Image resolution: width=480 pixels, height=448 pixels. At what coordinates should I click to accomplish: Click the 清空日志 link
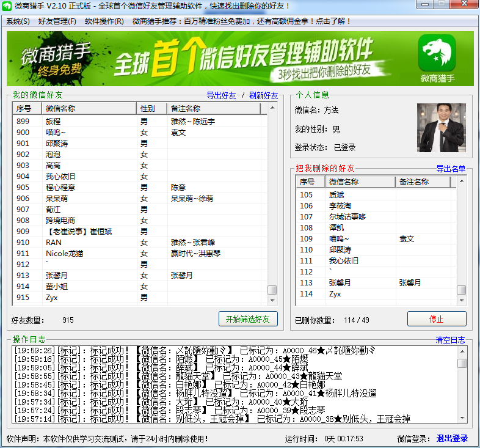point(450,340)
